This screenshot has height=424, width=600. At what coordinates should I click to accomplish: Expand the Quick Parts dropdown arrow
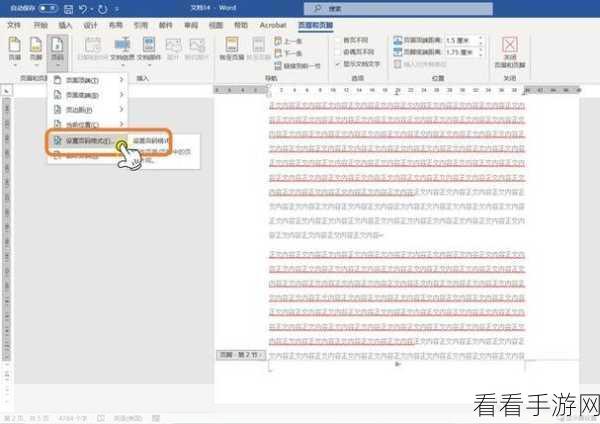tap(149, 65)
